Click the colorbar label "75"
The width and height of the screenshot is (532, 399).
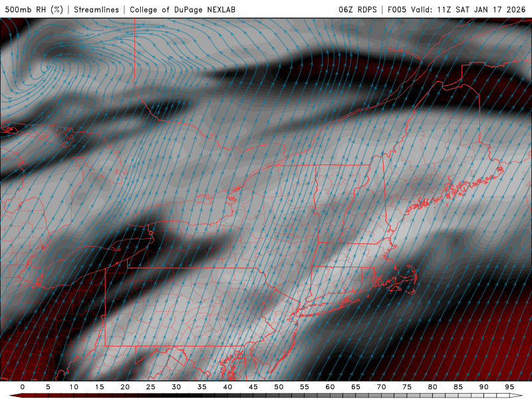click(x=407, y=387)
